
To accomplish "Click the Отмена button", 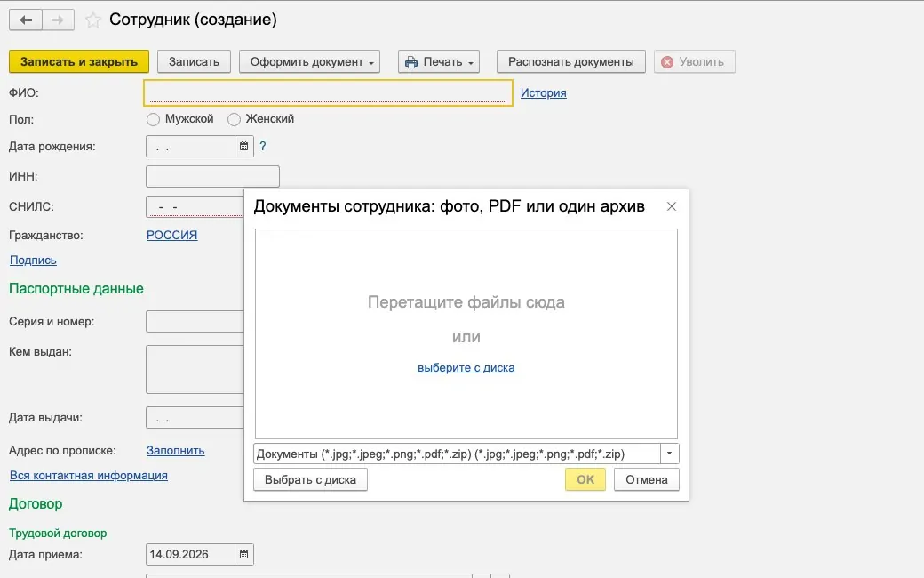I will [647, 479].
